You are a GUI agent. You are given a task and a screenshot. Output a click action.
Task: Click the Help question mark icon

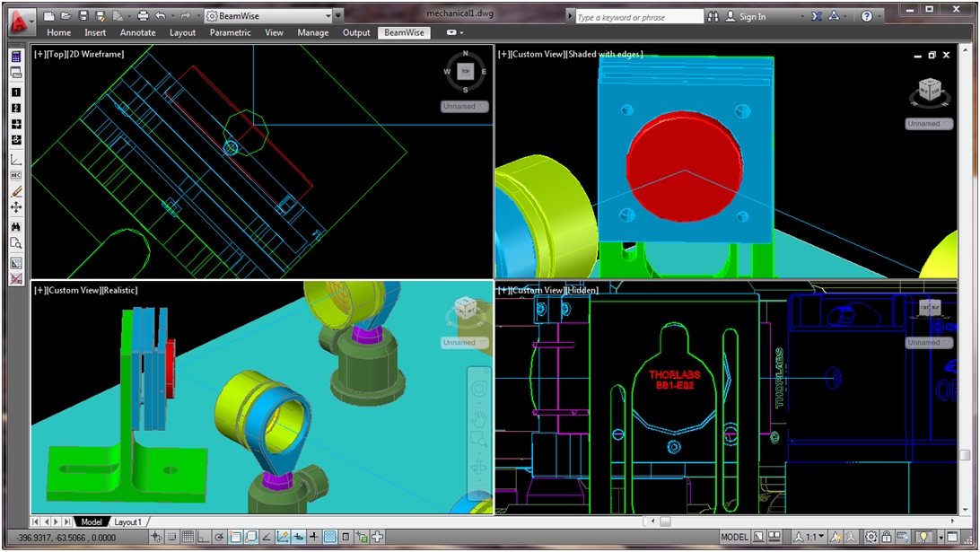[x=866, y=16]
